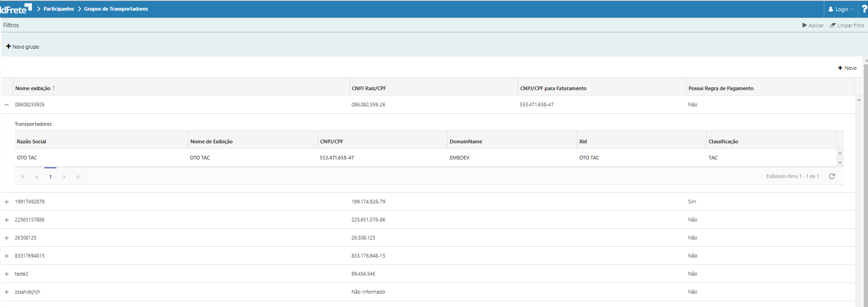Screen dimensions: 868x307
Task: Click Aplicar to apply filters
Action: click(813, 25)
